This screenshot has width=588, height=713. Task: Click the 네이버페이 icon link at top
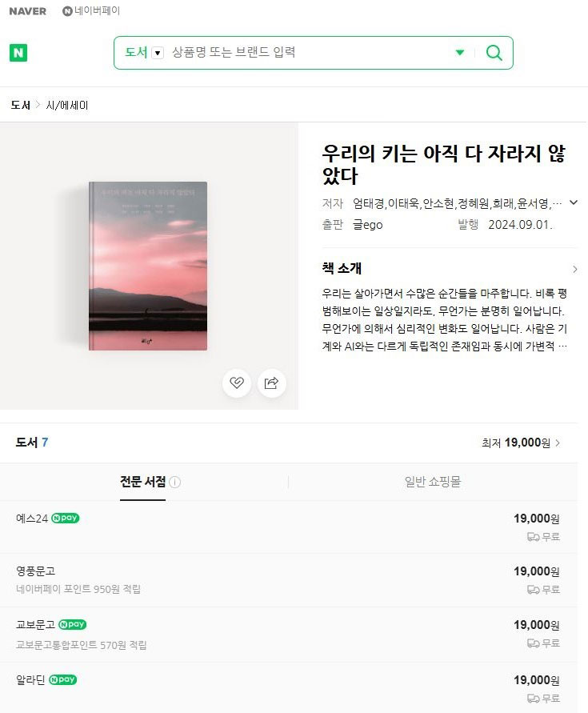[91, 11]
